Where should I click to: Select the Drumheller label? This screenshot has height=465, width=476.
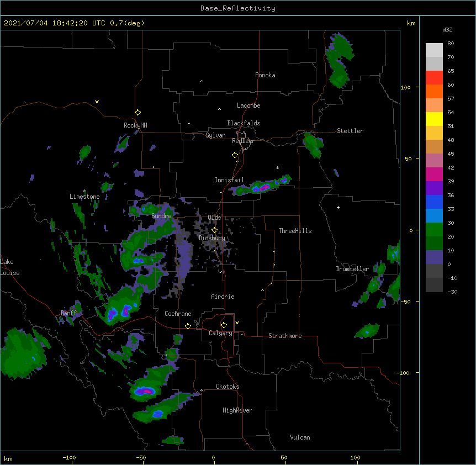click(352, 269)
